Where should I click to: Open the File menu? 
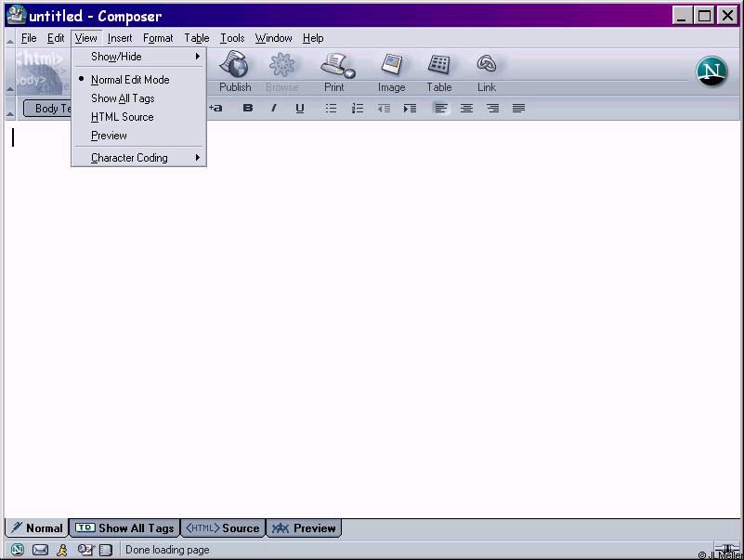pyautogui.click(x=29, y=38)
